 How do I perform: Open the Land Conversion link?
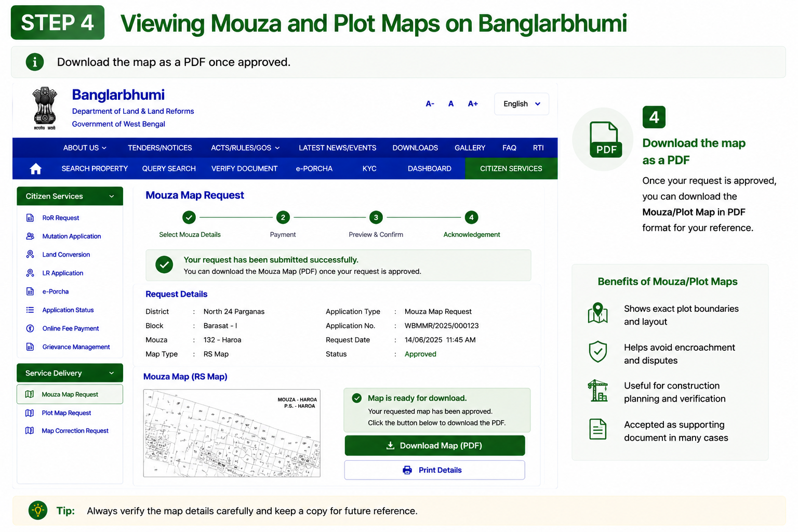[66, 255]
